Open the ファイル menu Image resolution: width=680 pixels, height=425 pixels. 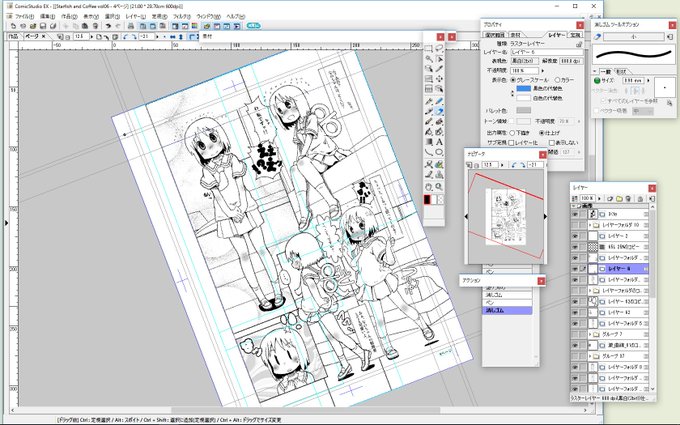pos(24,16)
